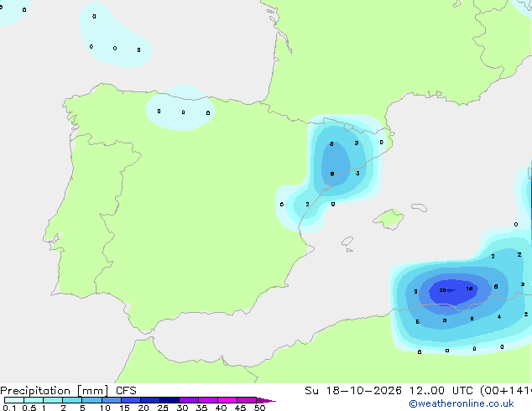This screenshot has width=532, height=411.
Task: Click the 'Su 18-10-2026' date label
Action: [353, 391]
